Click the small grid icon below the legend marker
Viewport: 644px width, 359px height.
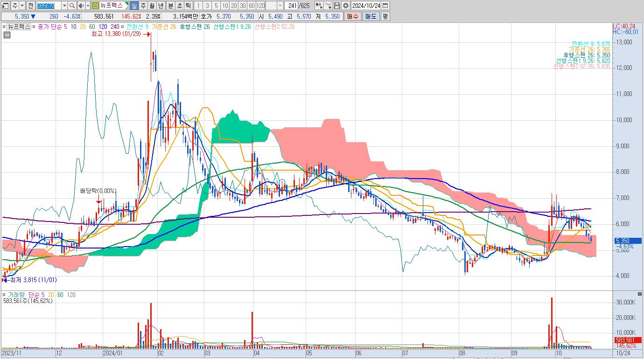7,35
